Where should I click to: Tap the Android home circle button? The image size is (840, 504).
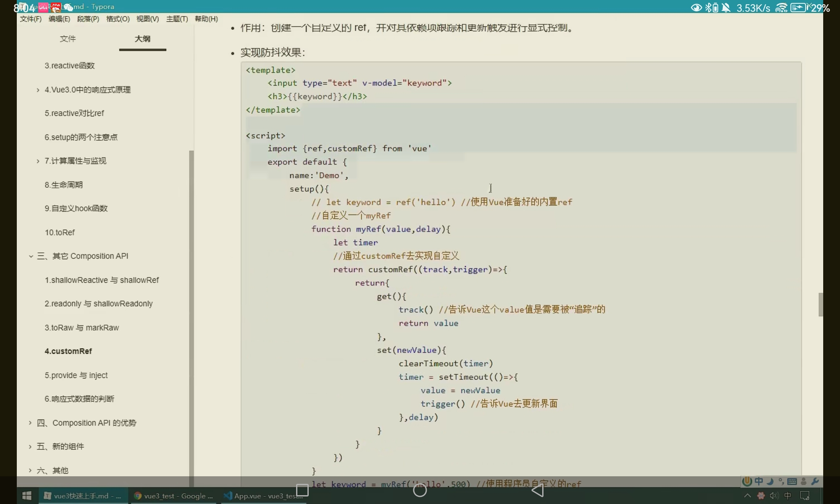pyautogui.click(x=420, y=490)
